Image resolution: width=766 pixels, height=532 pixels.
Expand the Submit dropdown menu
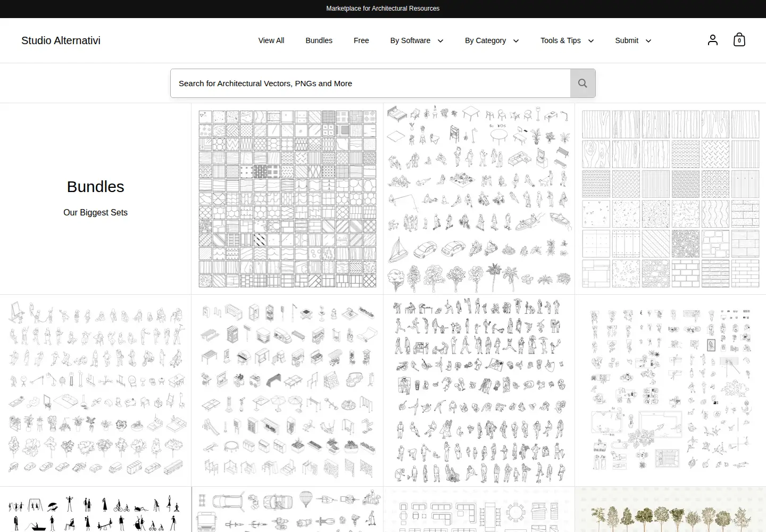pyautogui.click(x=633, y=40)
